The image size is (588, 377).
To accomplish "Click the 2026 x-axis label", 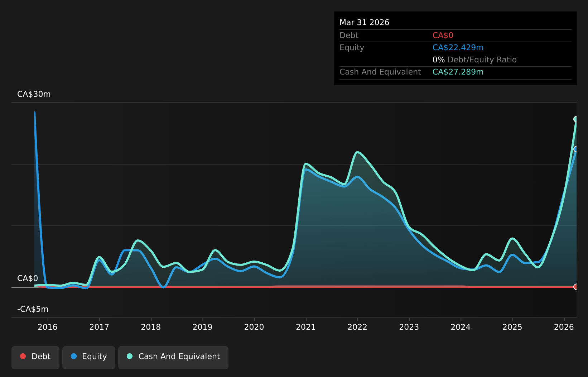I will 564,327.
